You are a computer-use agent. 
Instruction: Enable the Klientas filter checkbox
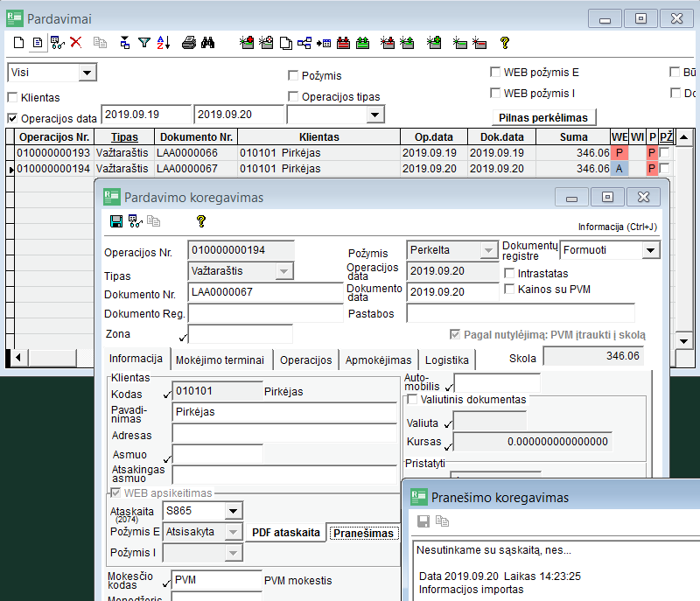click(x=12, y=97)
